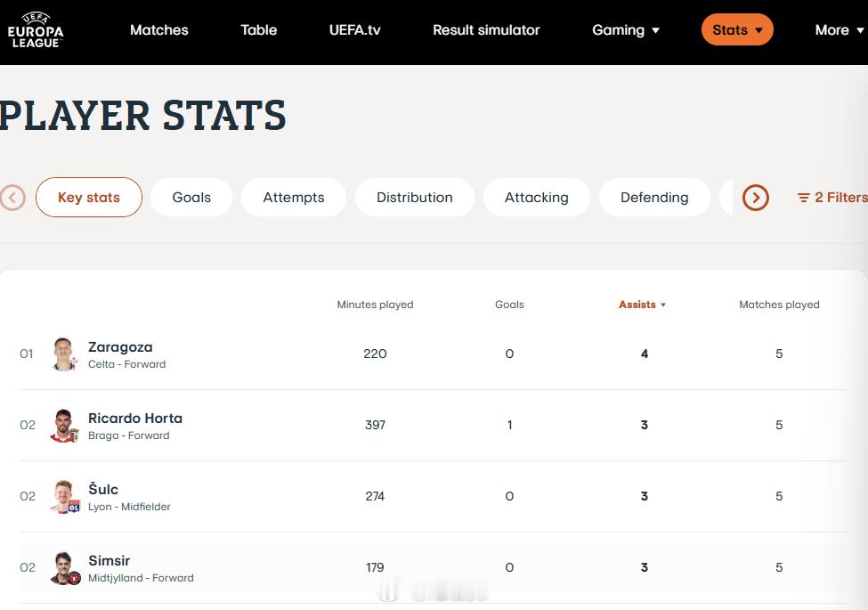Open Simsir's player profile link
This screenshot has width=868, height=610.
109,561
